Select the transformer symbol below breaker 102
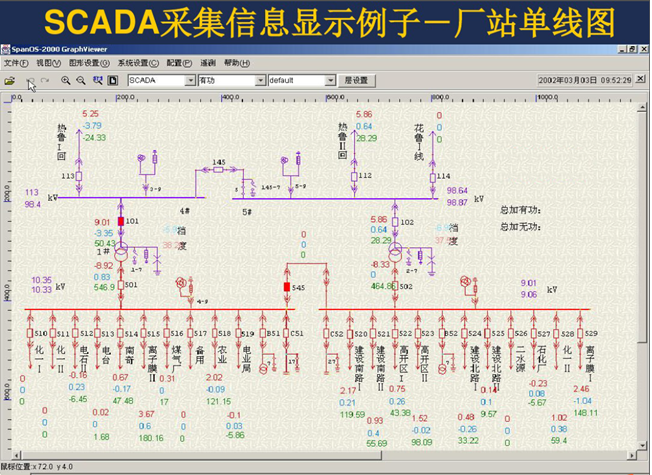652x475 pixels. (396, 251)
